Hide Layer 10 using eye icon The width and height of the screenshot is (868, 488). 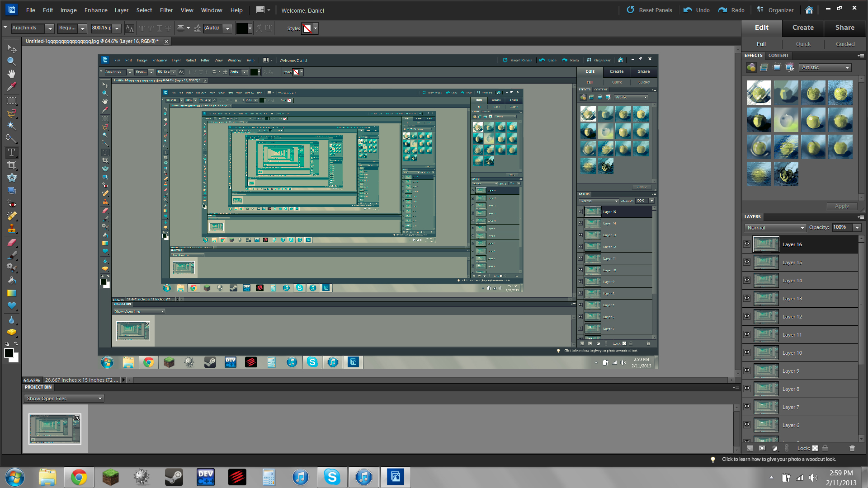pyautogui.click(x=747, y=352)
